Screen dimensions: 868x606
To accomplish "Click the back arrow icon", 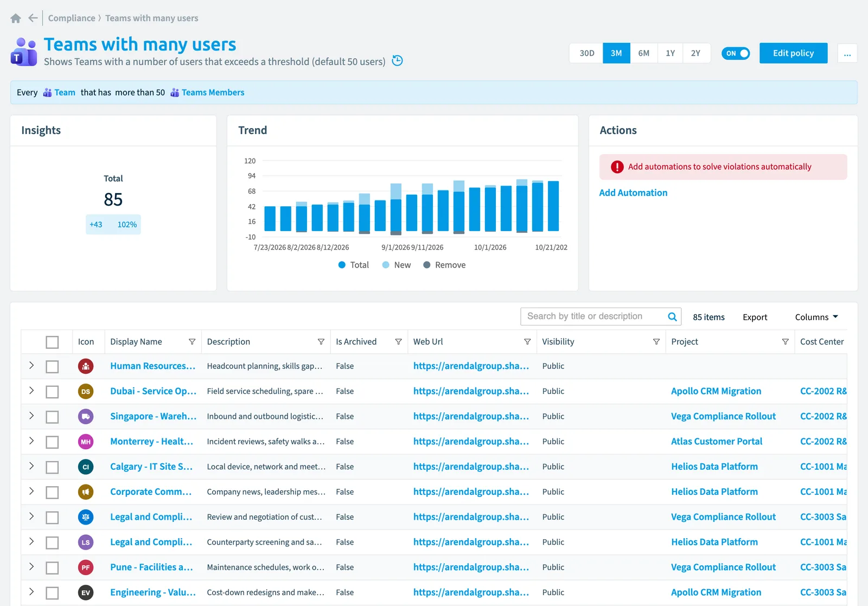I will click(x=33, y=18).
